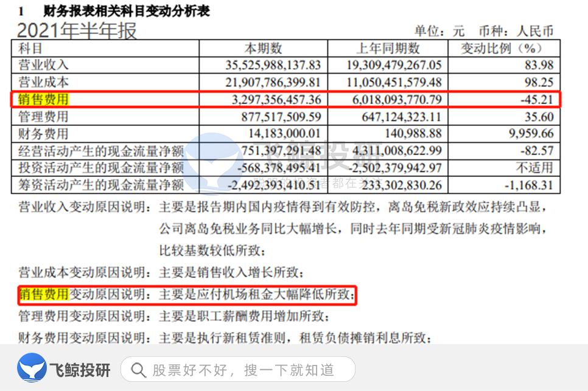Click the 财务费用 row label

pos(43,134)
